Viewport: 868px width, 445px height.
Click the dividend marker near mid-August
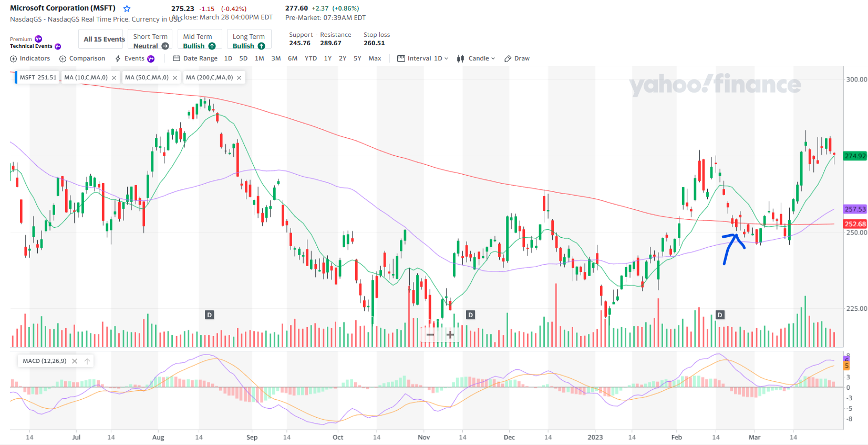[x=209, y=315]
